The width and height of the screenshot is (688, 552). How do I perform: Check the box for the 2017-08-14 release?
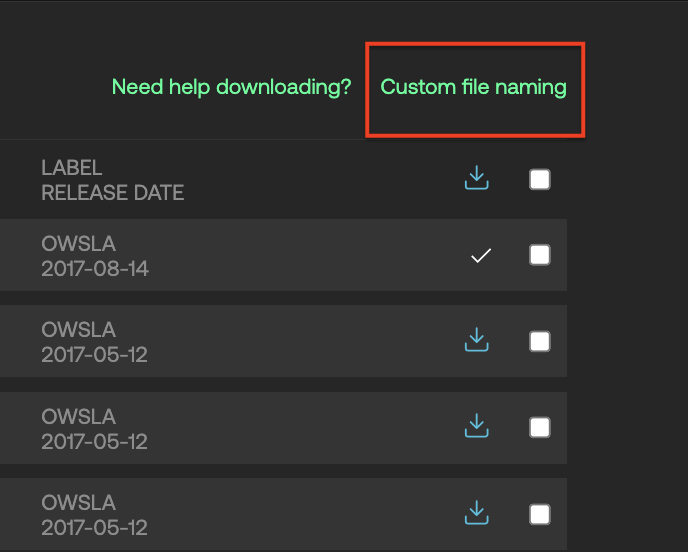point(539,255)
